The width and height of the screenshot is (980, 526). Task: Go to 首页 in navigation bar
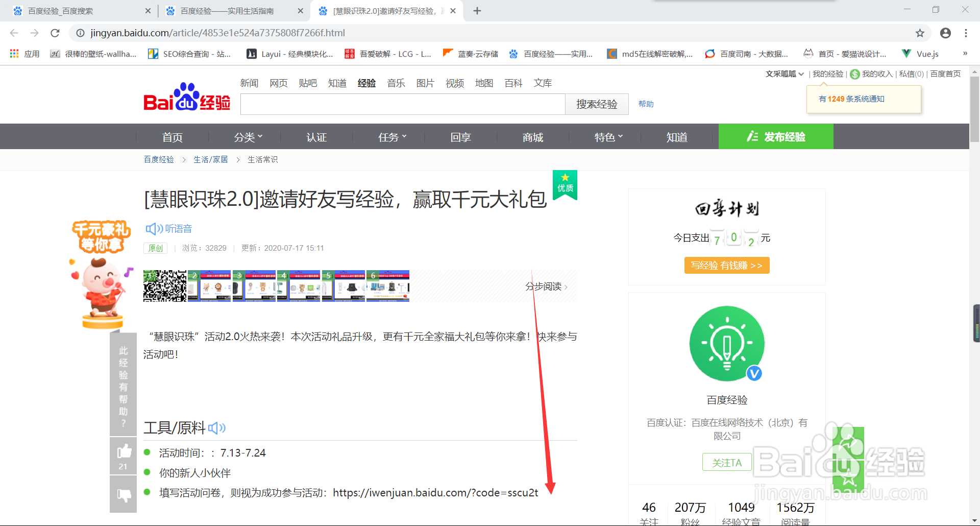(x=173, y=137)
